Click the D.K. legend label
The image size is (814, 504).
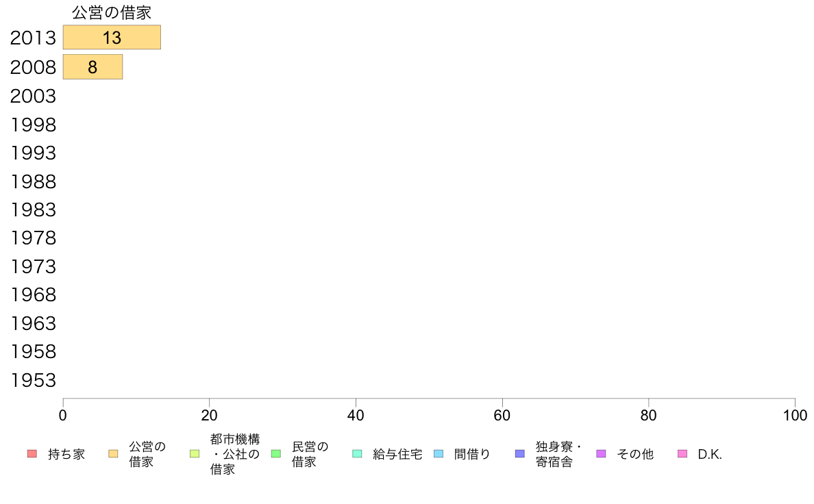710,454
